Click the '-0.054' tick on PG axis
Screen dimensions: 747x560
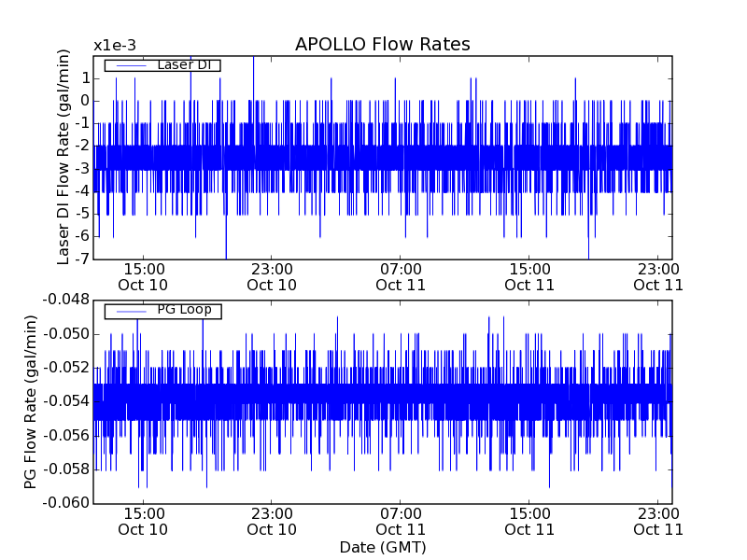(x=66, y=401)
